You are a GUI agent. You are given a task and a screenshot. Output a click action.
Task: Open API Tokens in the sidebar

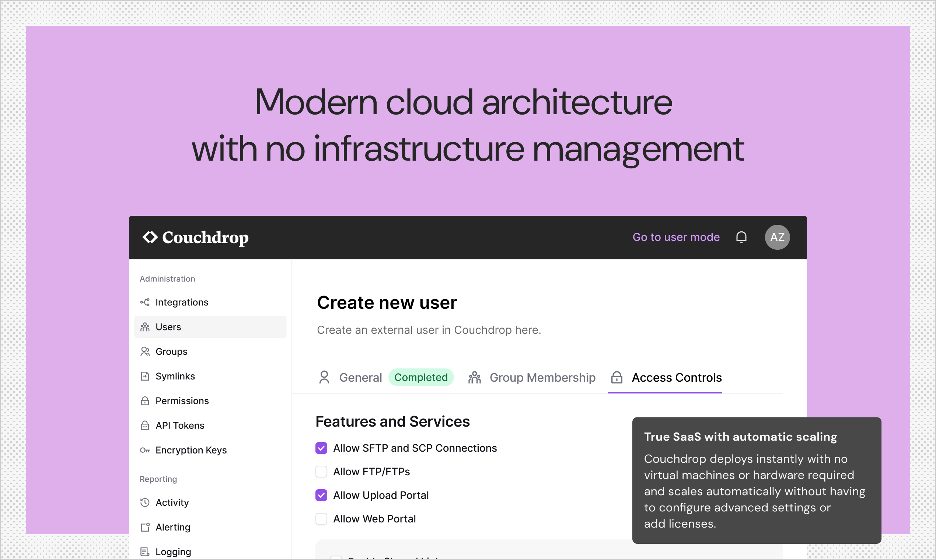(x=180, y=426)
